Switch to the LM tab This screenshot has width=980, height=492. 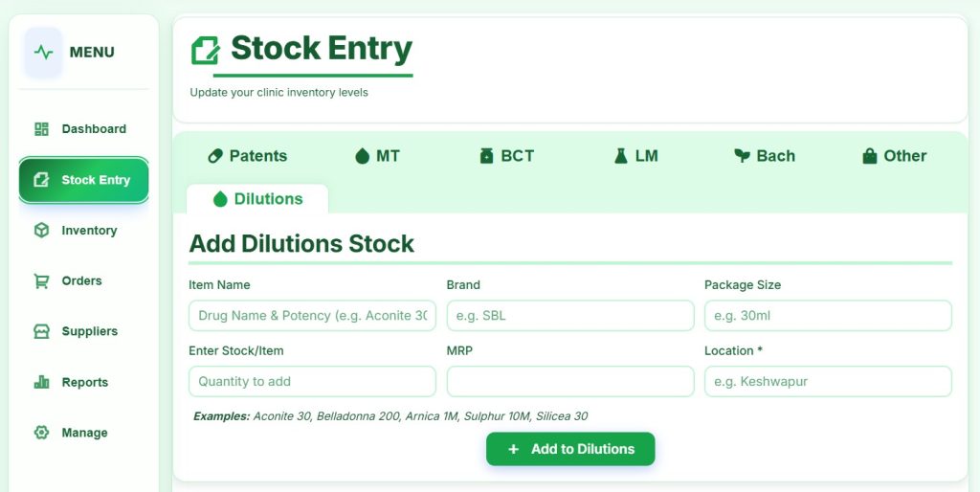tap(635, 156)
